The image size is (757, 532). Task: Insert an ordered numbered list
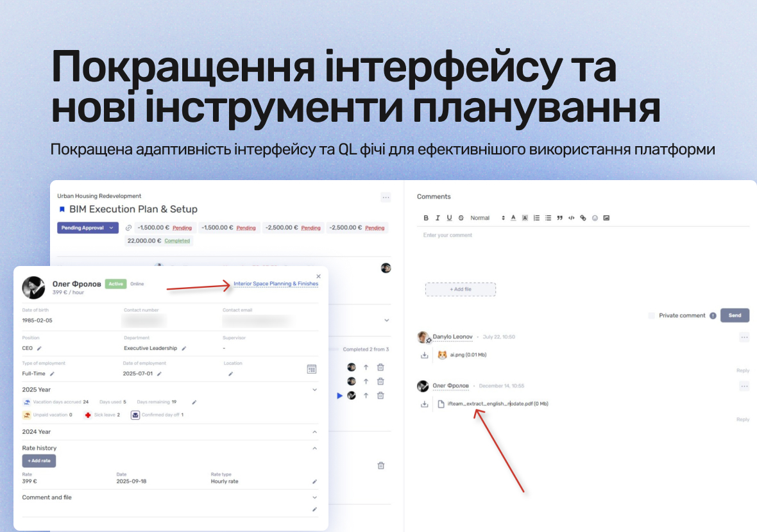tap(536, 218)
